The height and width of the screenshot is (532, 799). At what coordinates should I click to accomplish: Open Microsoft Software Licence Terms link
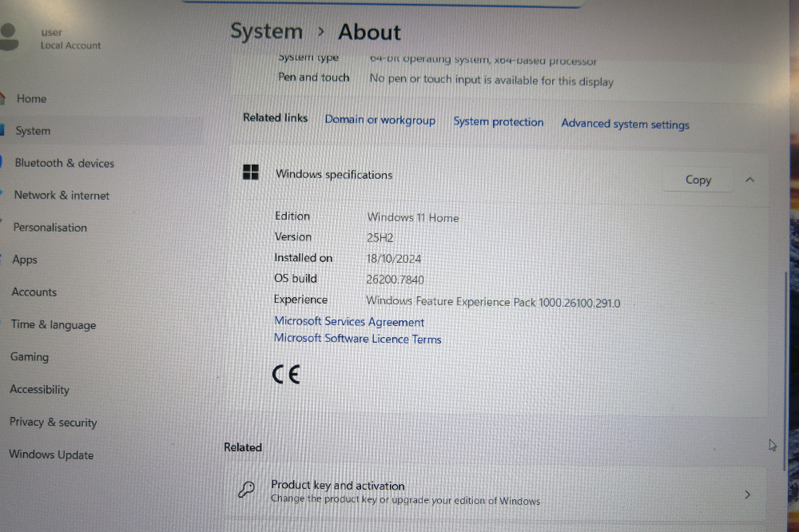pyautogui.click(x=358, y=339)
